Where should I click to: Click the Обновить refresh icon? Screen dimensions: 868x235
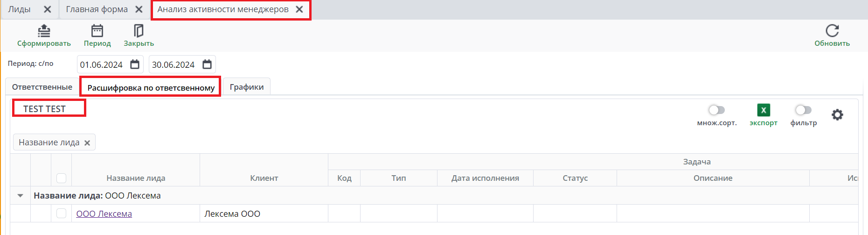(832, 31)
